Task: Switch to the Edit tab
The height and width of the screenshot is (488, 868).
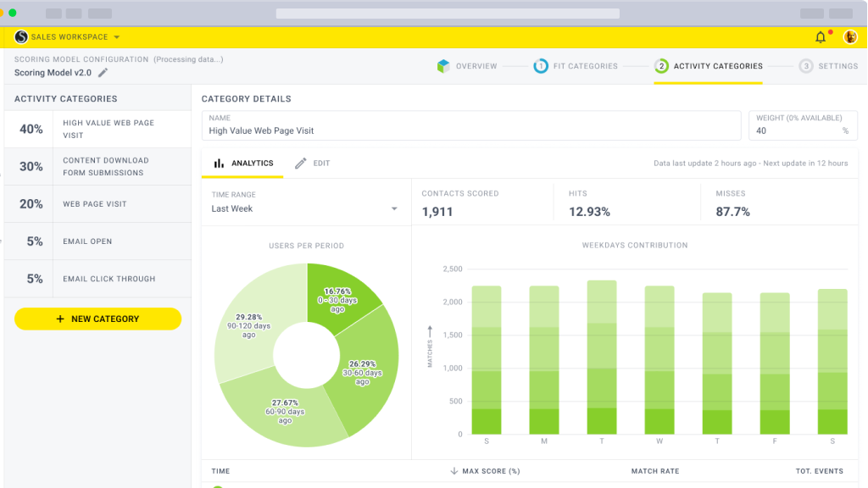Action: click(x=312, y=164)
